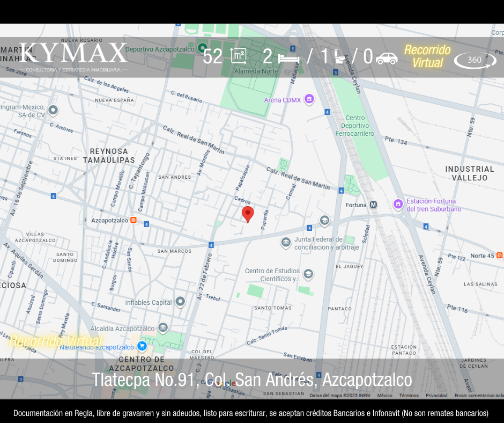Viewport: 504px width, 423px height.
Task: Click the INDUSTRIAL VALLEJO neighborhood label
Action: point(470,173)
